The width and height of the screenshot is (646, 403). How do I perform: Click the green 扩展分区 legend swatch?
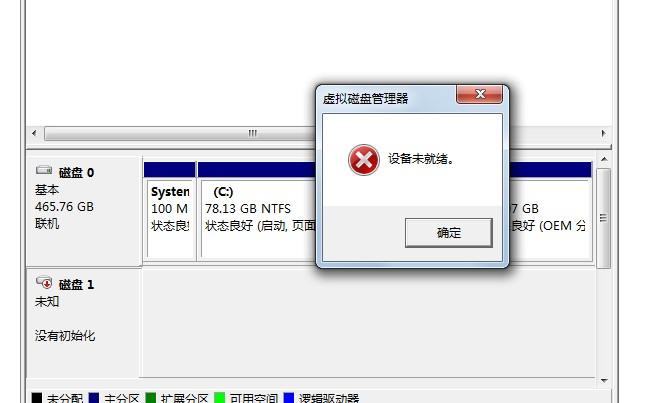151,398
